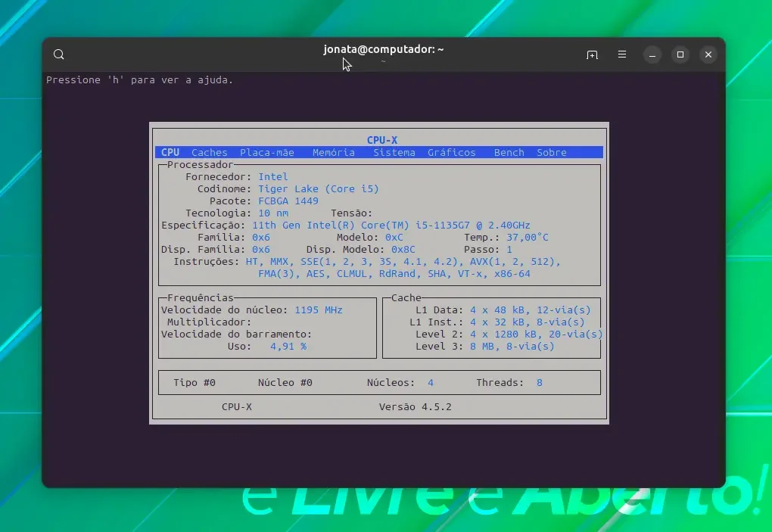
Task: Click the Disp. Modelo value 0x8C
Action: tap(403, 250)
